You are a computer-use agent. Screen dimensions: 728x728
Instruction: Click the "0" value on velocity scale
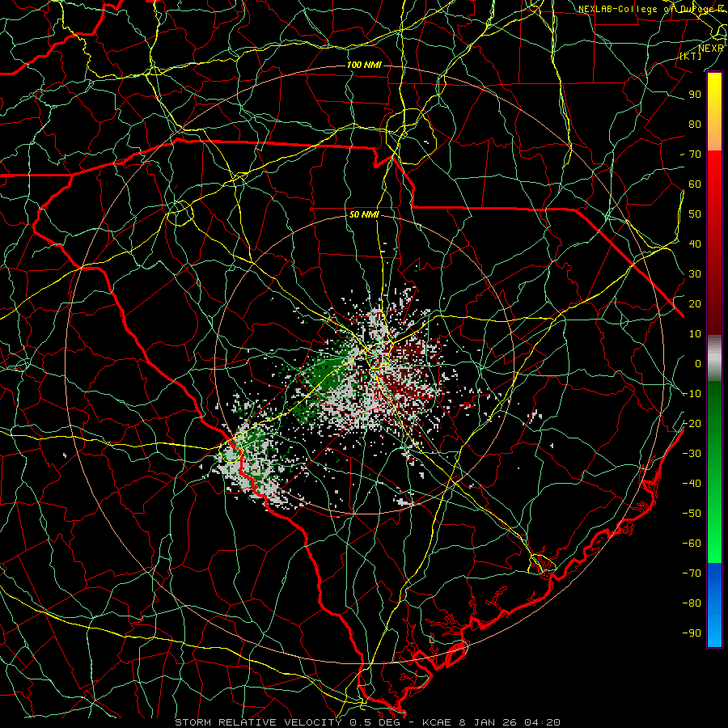[x=698, y=364]
